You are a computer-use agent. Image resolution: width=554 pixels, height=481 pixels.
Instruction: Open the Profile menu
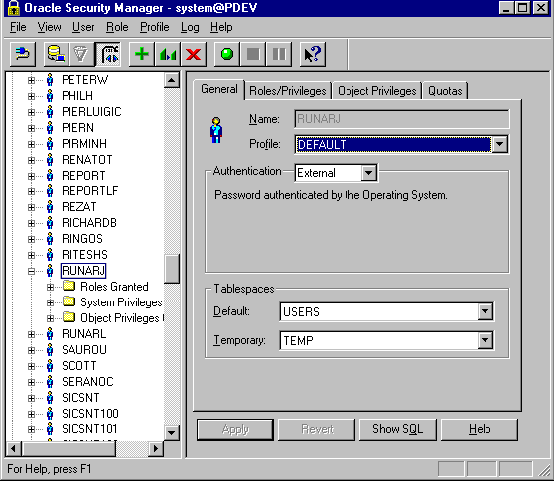pos(155,27)
